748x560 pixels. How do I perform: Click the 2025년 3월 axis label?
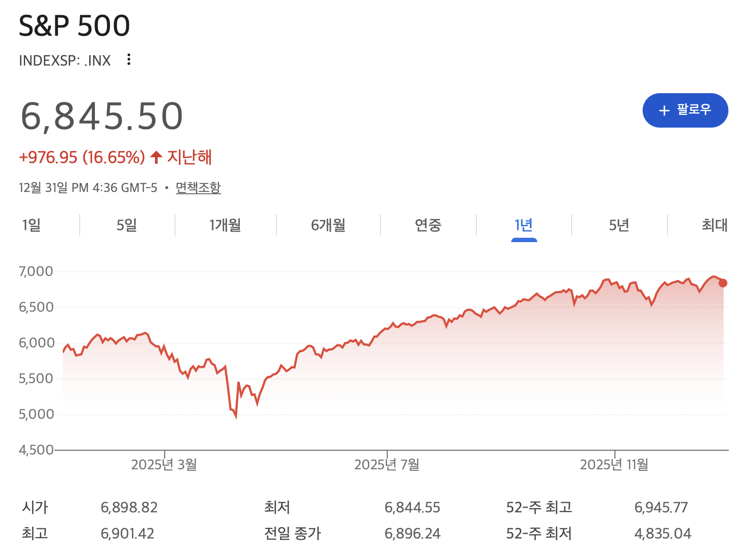click(x=164, y=465)
